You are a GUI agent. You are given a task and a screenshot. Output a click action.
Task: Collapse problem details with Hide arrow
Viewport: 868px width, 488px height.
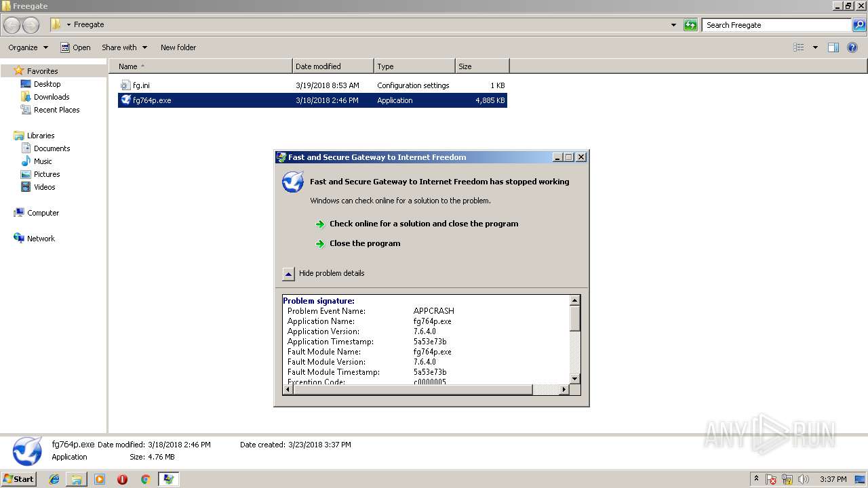coord(288,274)
